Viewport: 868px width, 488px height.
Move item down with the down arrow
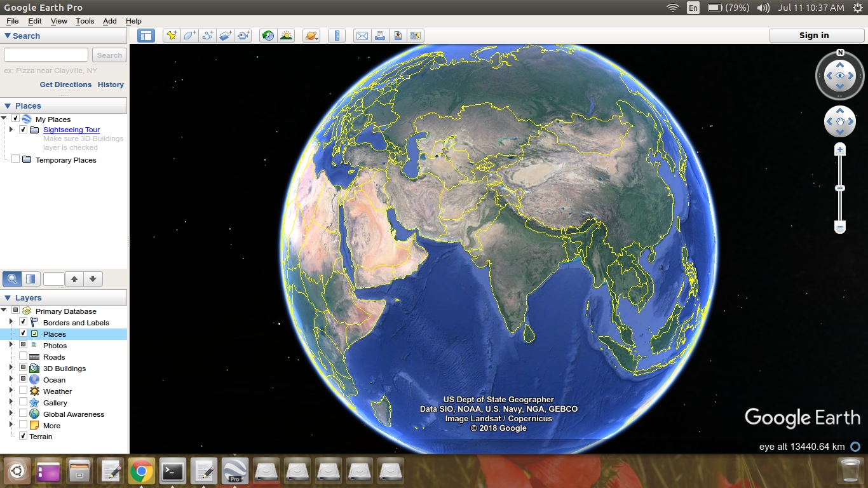(93, 279)
